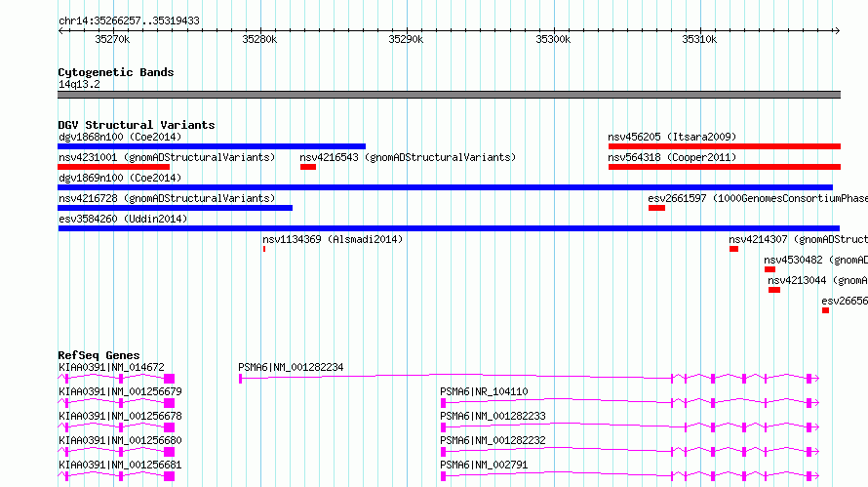The image size is (868, 487).
Task: Open variant dgv1868n100 (Coe2014) label
Action: [x=120, y=137]
